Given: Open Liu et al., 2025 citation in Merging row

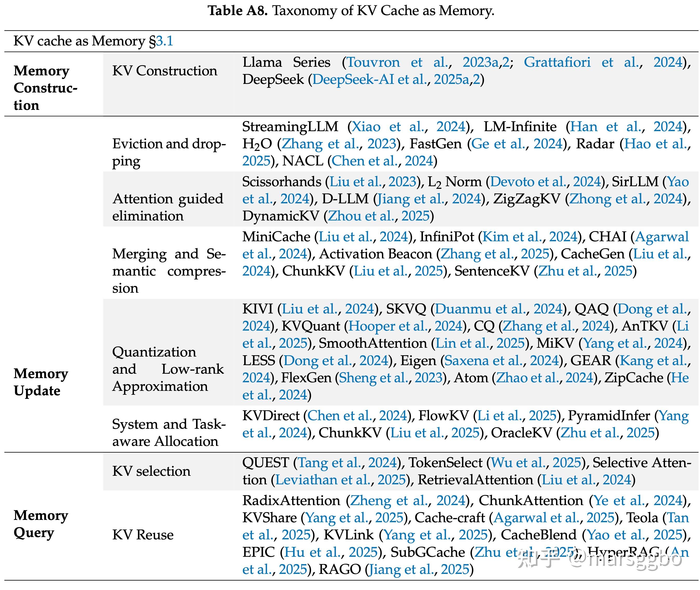Looking at the screenshot, I should pos(398,271).
